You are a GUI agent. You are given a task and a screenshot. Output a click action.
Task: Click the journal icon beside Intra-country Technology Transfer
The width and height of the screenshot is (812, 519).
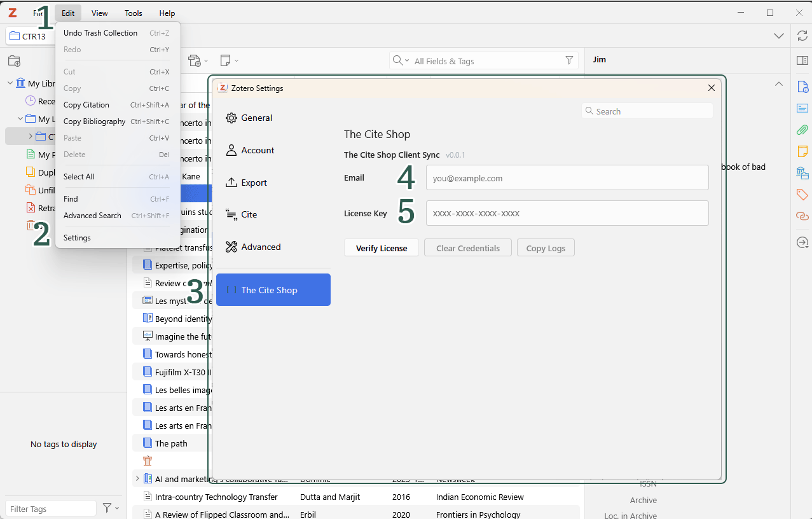pos(148,497)
